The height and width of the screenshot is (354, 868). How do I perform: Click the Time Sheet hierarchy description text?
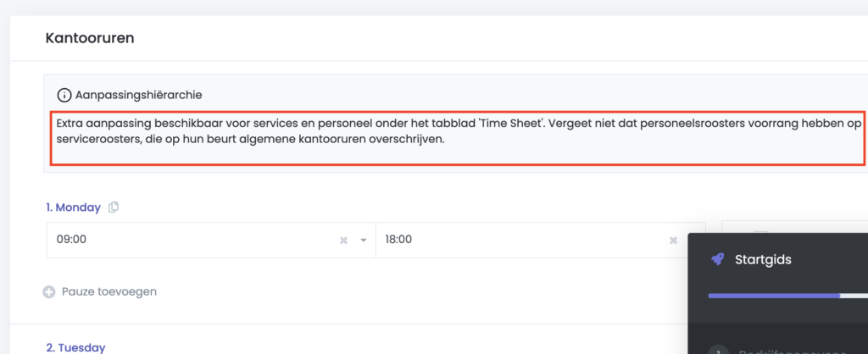tap(458, 130)
